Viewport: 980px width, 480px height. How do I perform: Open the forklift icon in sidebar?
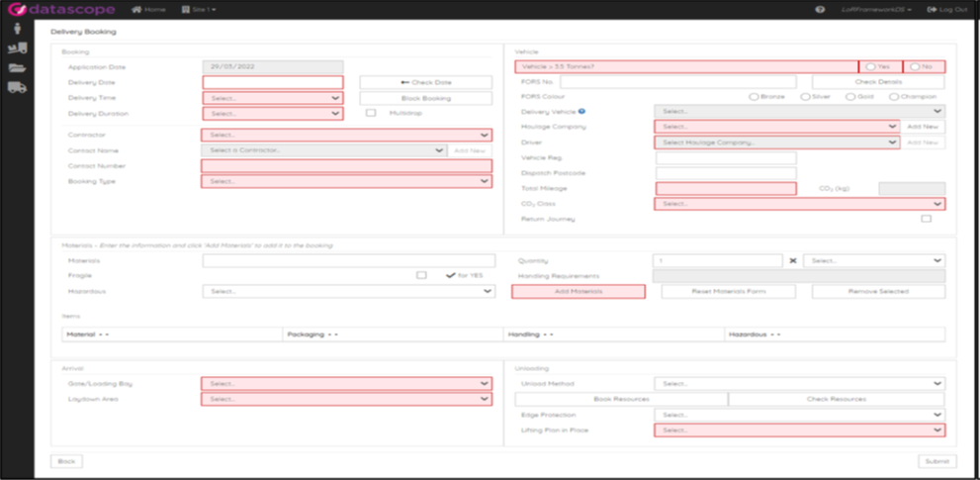pos(17,48)
